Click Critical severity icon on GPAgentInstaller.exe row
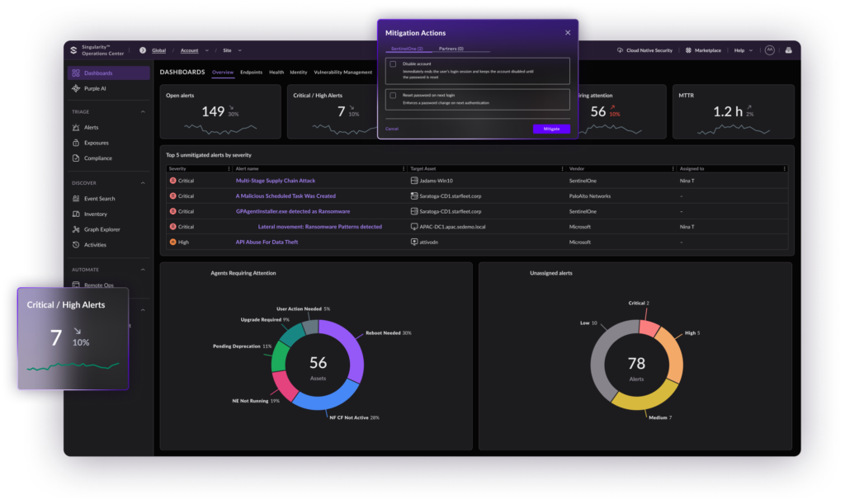 (x=173, y=212)
